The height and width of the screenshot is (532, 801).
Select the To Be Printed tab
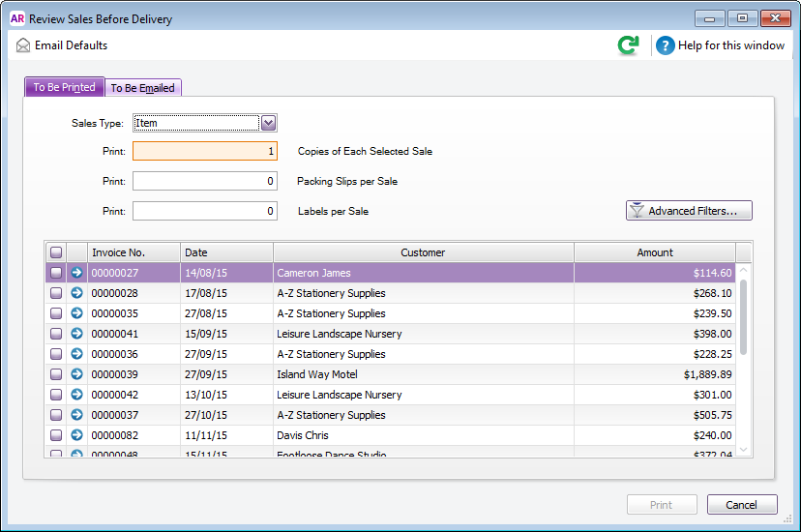(x=64, y=87)
